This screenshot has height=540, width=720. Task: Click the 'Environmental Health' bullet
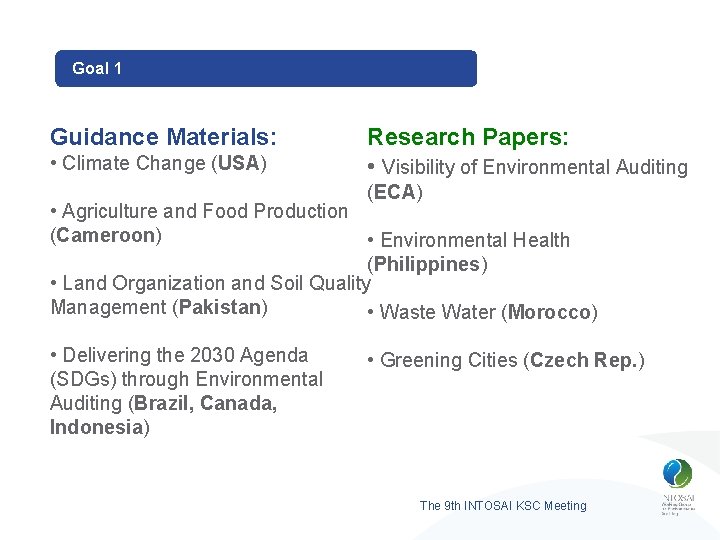469,240
